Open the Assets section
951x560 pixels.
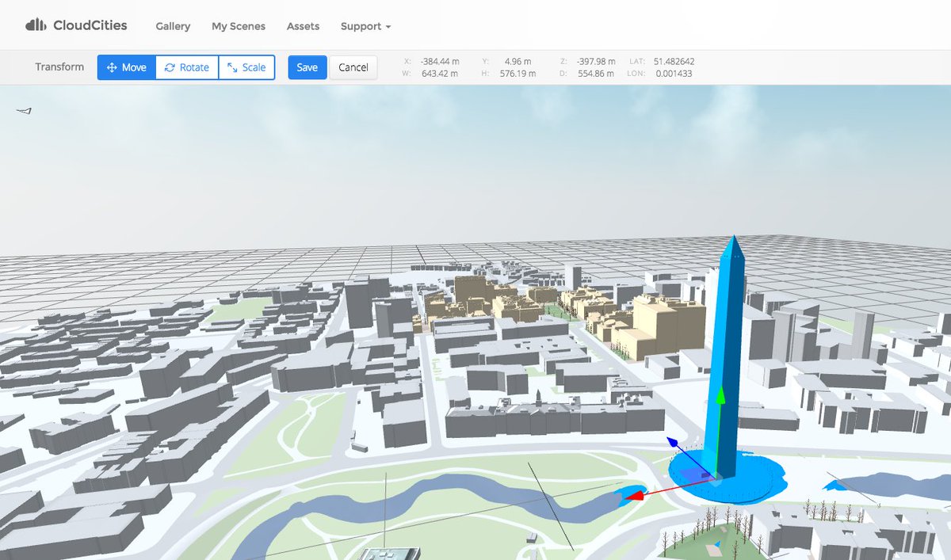[303, 26]
